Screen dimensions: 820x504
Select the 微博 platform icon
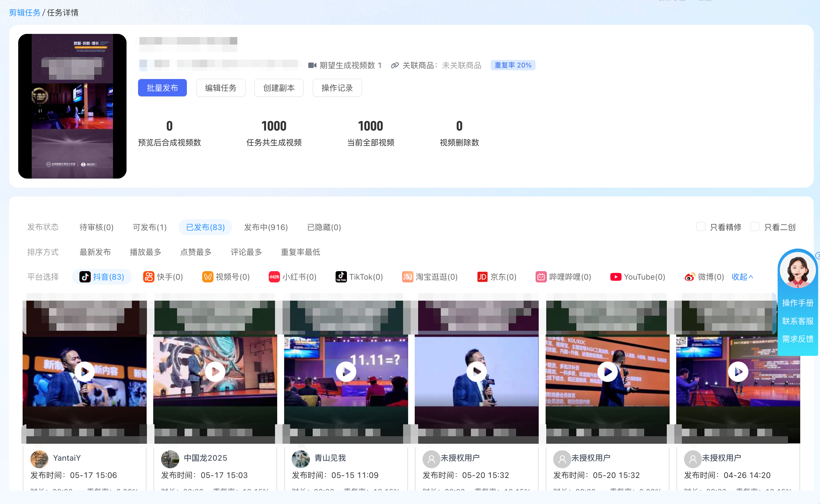point(690,277)
